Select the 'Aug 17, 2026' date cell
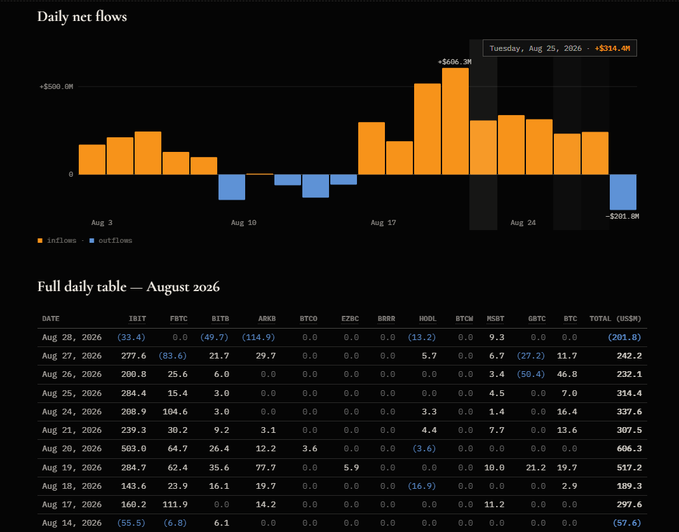Viewport: 679px width, 532px height. click(x=72, y=505)
